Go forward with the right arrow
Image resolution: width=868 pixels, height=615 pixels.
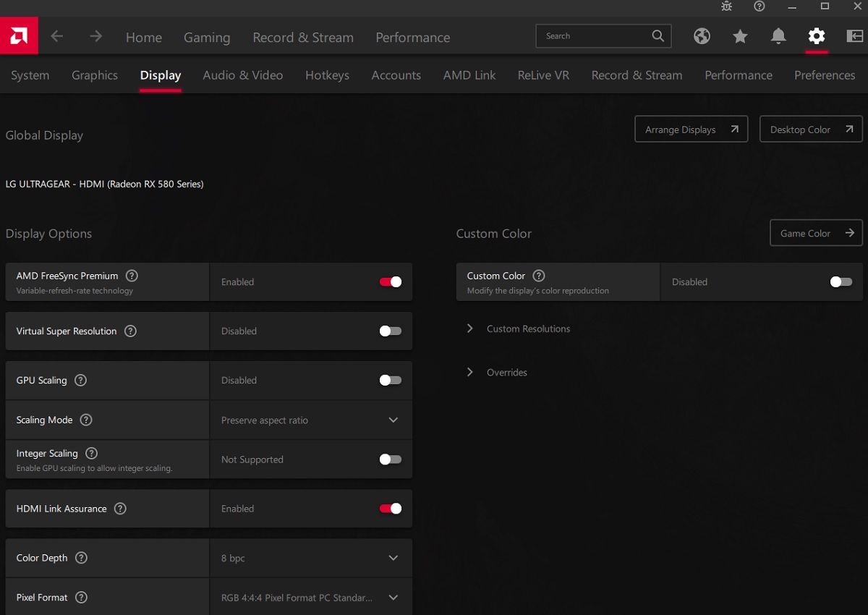point(95,36)
